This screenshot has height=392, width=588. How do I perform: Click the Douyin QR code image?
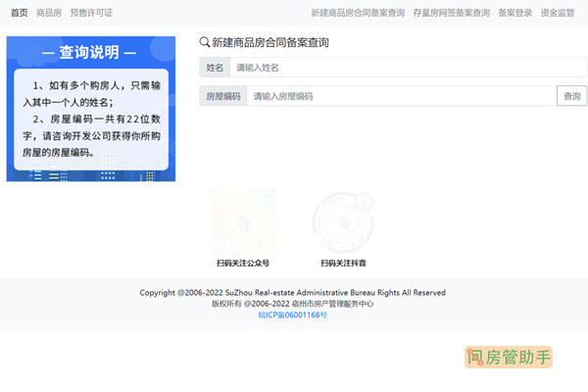pyautogui.click(x=343, y=222)
